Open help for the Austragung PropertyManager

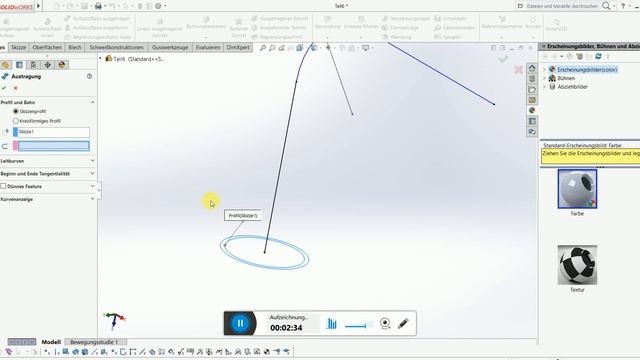coord(89,76)
